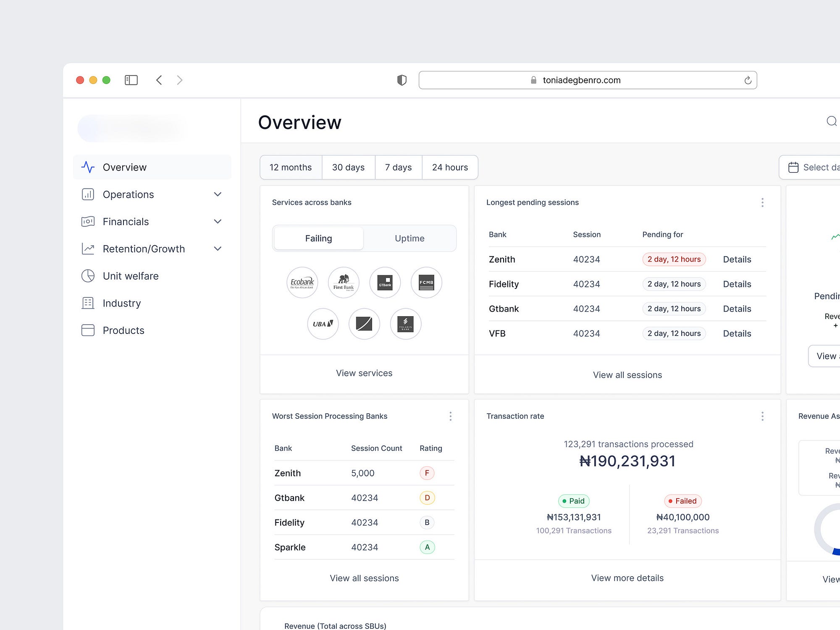Open Longest pending sessions options menu
Viewport: 840px width, 630px height.
(x=762, y=202)
